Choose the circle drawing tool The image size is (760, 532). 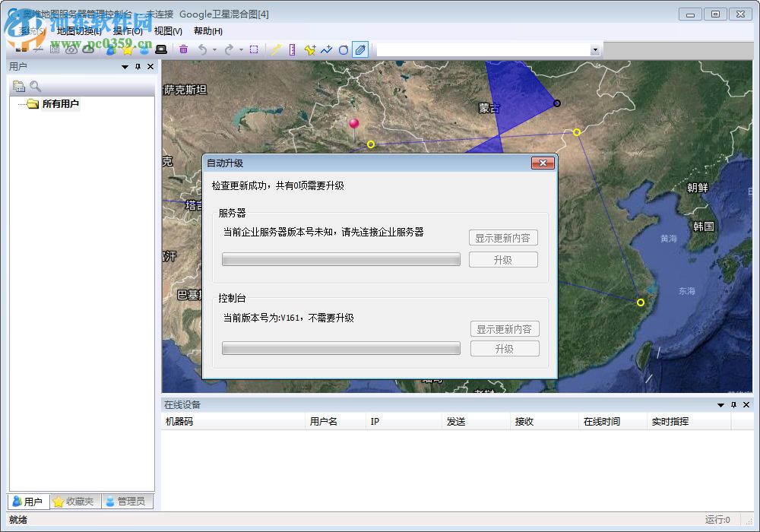(343, 49)
